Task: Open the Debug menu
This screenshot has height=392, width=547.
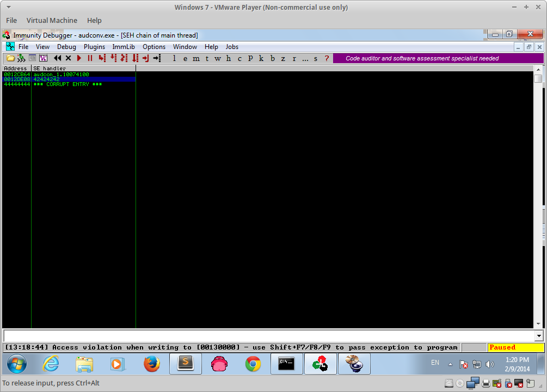Action: coord(66,47)
